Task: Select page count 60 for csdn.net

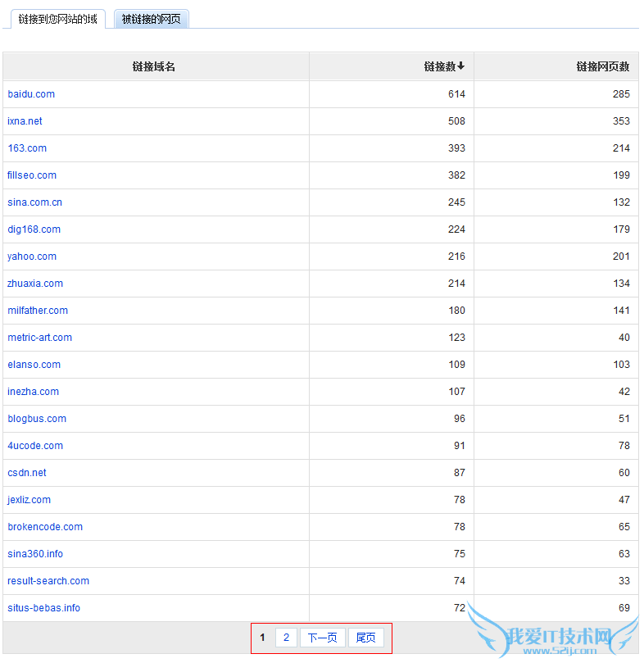Action: point(624,473)
